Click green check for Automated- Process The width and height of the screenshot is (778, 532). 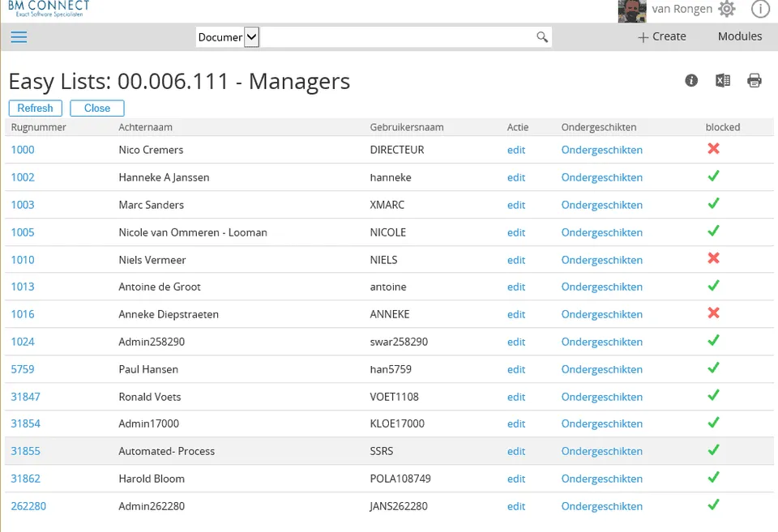point(713,449)
